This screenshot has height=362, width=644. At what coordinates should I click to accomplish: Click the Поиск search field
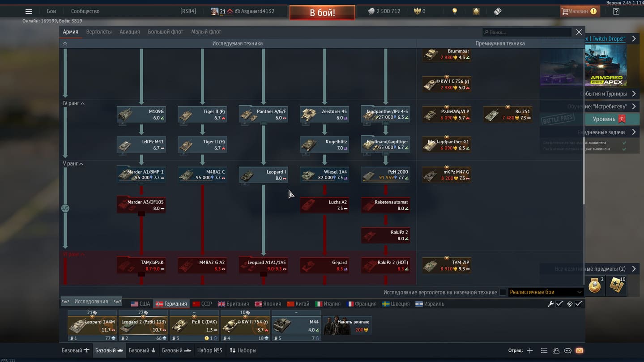click(x=528, y=32)
